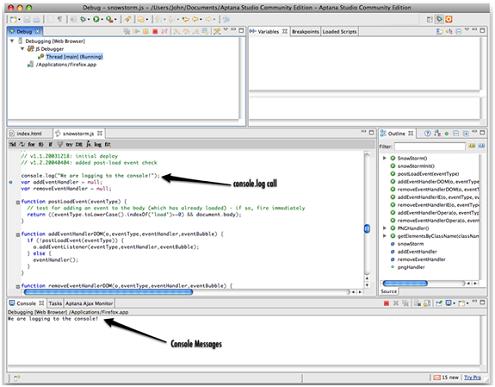Screen dimensions: 495x387
Task: Switch to the Aptana Ajax Monitor tab
Action: coord(89,303)
